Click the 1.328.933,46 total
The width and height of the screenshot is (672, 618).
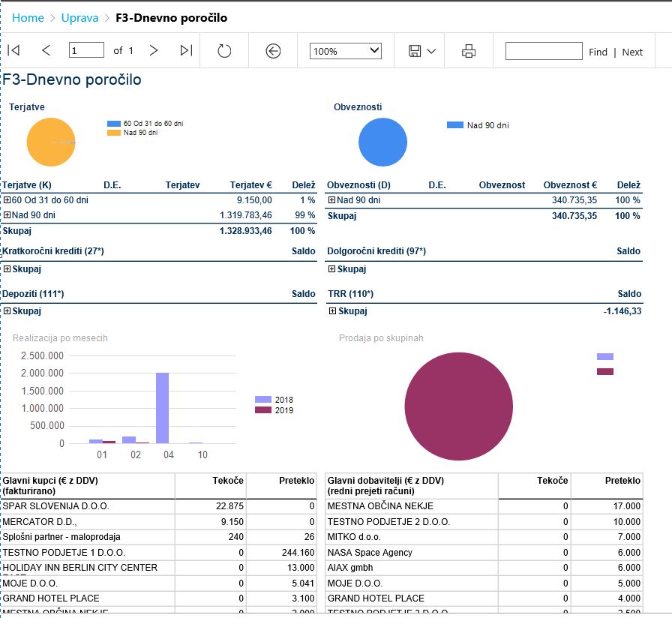245,231
